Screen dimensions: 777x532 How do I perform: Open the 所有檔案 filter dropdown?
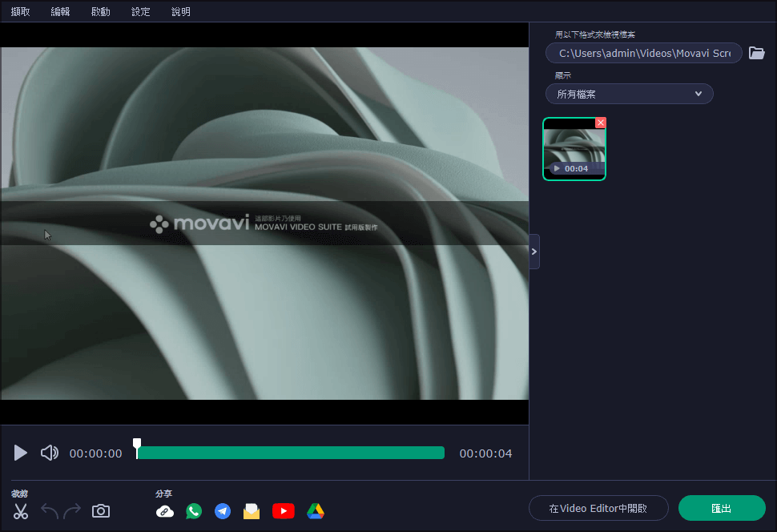point(630,94)
